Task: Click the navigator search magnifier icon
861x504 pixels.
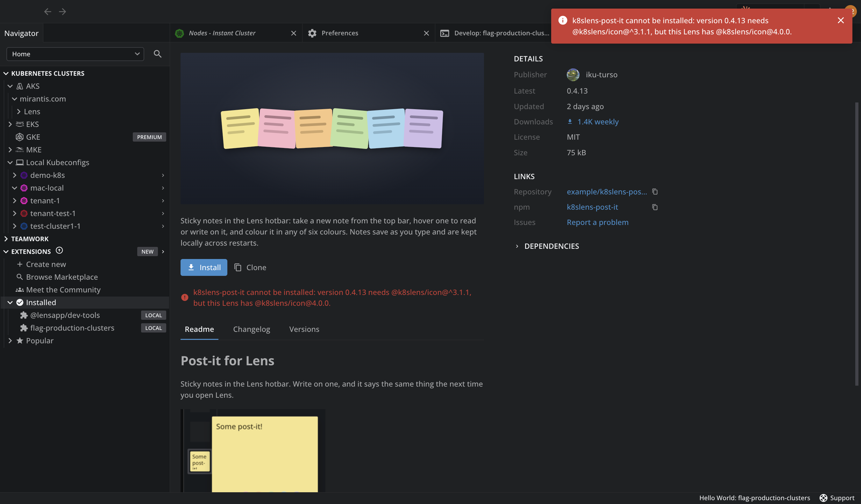Action: 158,53
